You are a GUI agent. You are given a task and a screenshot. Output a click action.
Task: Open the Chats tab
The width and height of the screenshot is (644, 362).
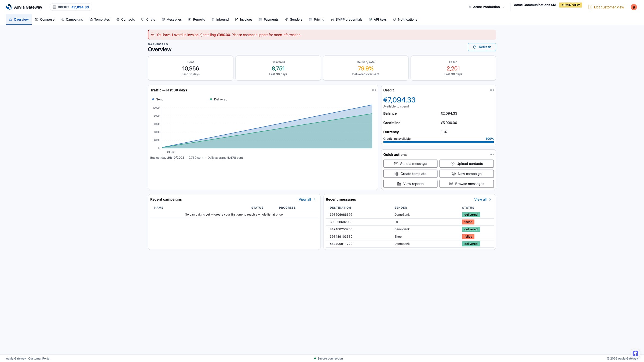pyautogui.click(x=148, y=19)
